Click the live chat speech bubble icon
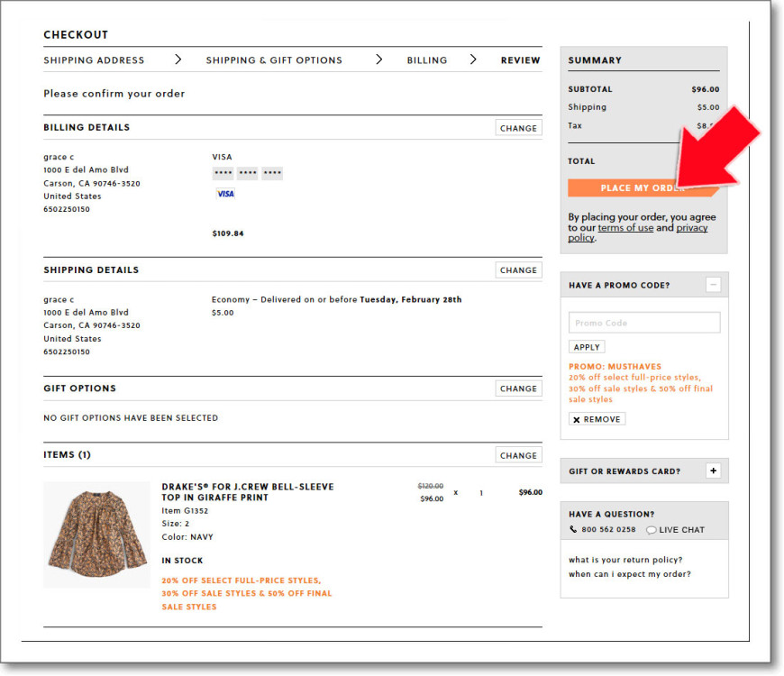784x676 pixels. click(651, 530)
